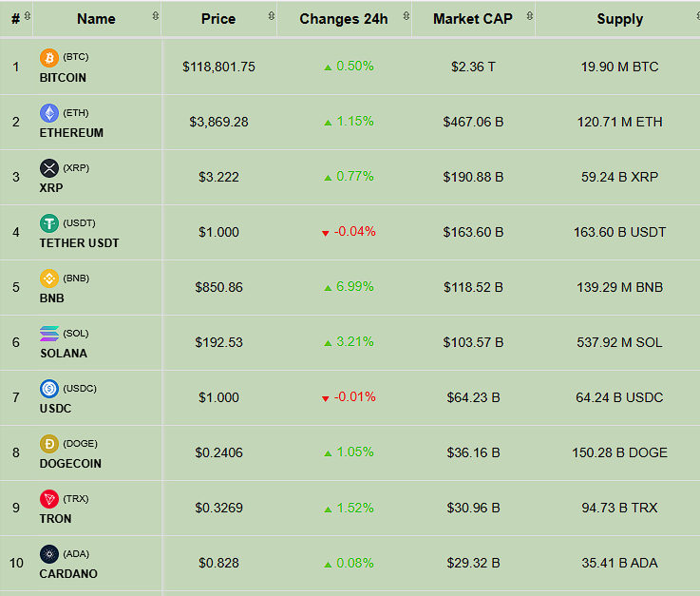Image resolution: width=700 pixels, height=596 pixels.
Task: Sort using Changes 24h column arrows
Action: pos(407,16)
